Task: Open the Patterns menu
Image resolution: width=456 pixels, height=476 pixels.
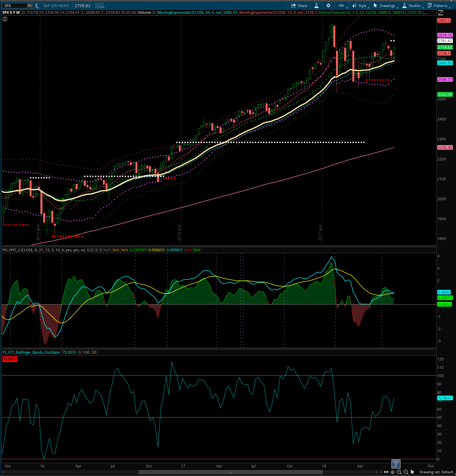Action: pos(438,6)
